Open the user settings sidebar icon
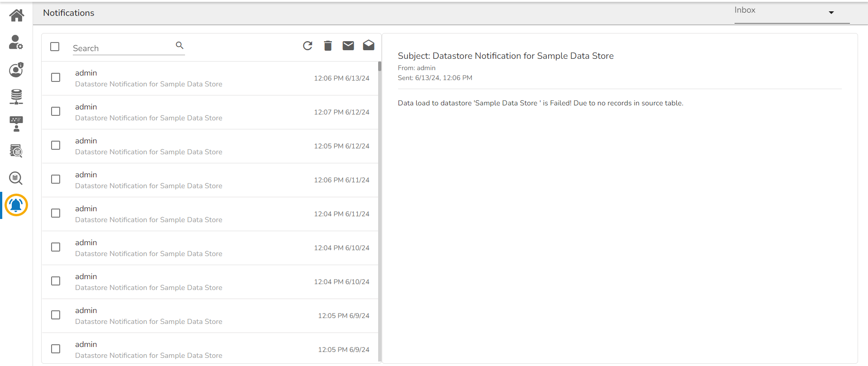Screen dimensions: 868x366 (x=16, y=43)
